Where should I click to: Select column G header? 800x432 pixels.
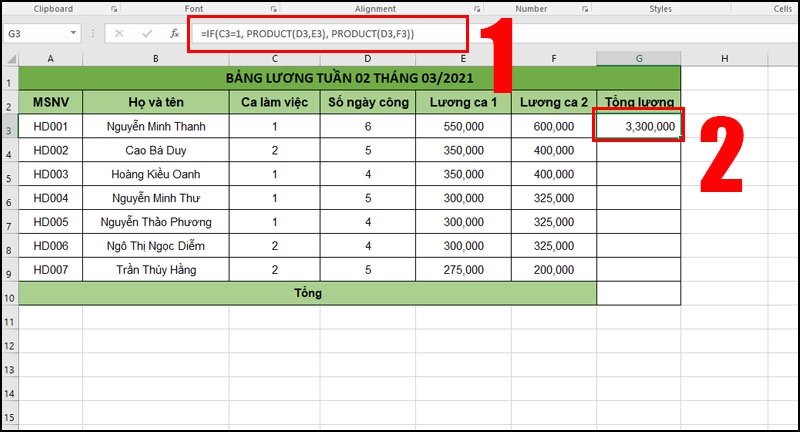pos(638,58)
